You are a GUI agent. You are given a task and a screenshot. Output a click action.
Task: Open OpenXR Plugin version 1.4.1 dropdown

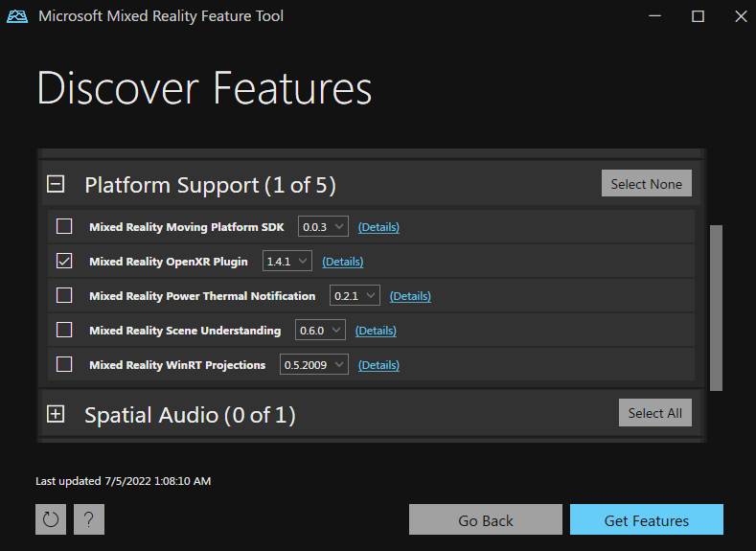[x=287, y=261]
